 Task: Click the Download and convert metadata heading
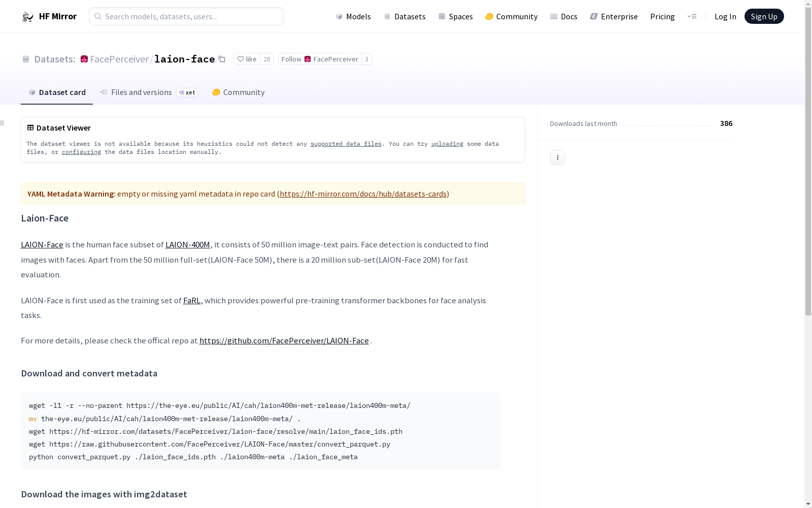point(89,373)
